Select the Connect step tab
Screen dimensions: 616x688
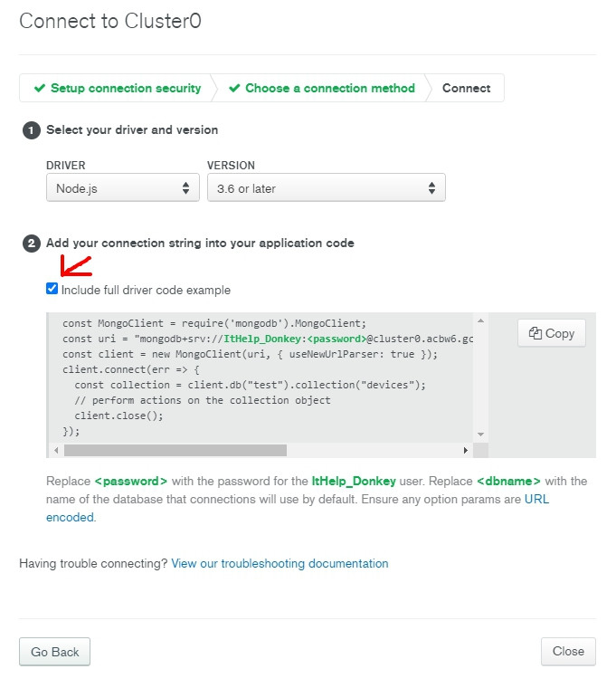[466, 89]
